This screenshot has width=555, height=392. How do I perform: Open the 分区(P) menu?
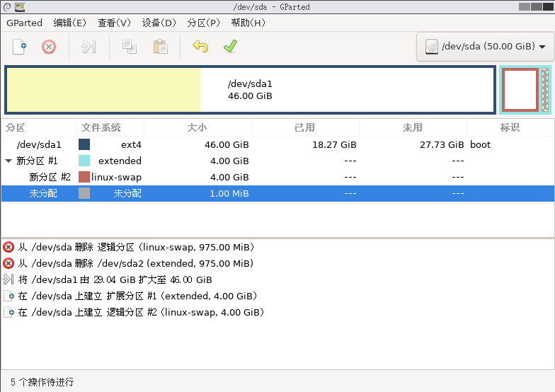pyautogui.click(x=203, y=23)
